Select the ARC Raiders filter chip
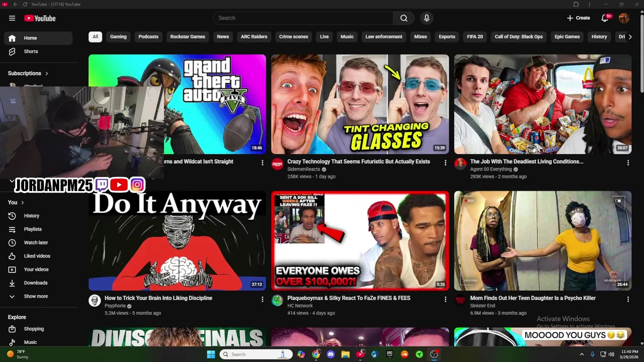The width and height of the screenshot is (644, 362). click(x=254, y=37)
